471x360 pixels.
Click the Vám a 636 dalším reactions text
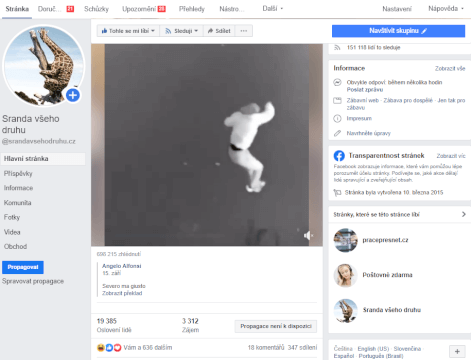(x=148, y=348)
